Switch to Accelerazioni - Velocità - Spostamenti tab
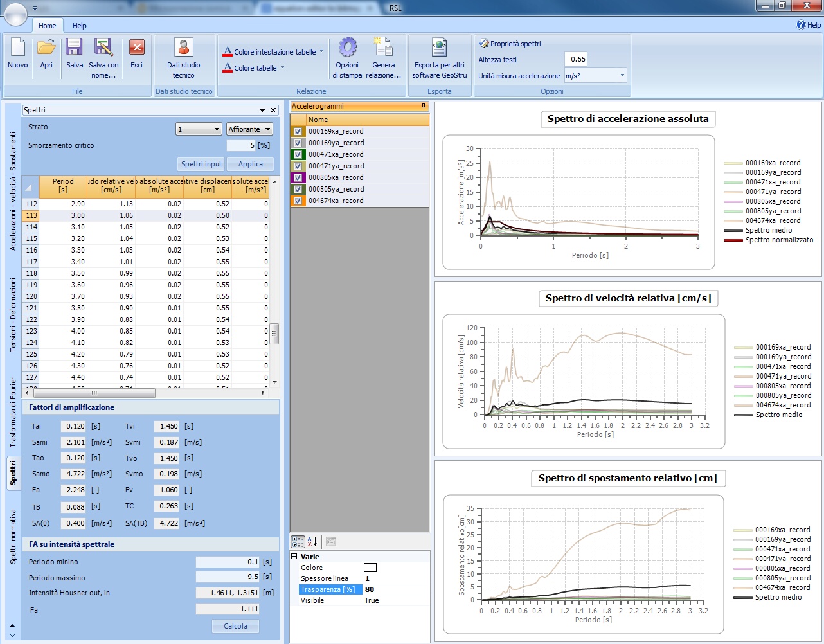This screenshot has height=644, width=824. (13, 191)
